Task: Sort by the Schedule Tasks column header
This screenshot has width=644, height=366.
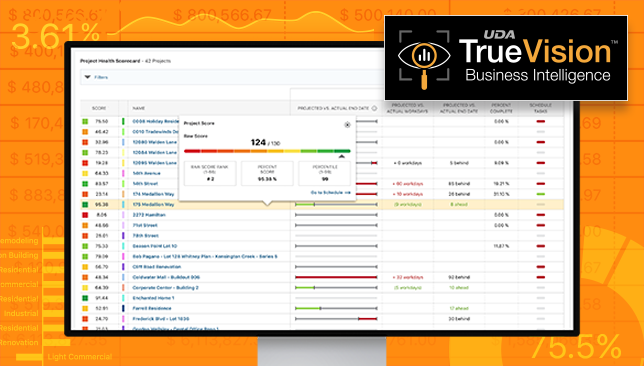Action: pos(540,108)
